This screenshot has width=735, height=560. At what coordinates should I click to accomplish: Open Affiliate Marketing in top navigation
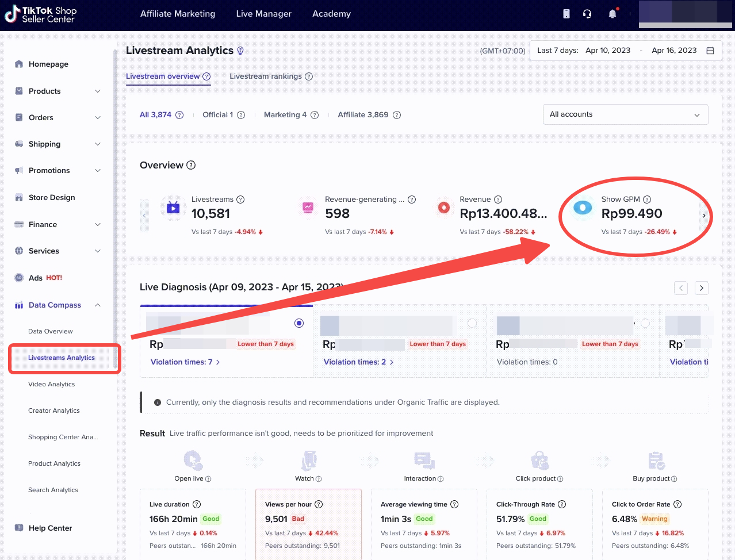click(x=178, y=14)
